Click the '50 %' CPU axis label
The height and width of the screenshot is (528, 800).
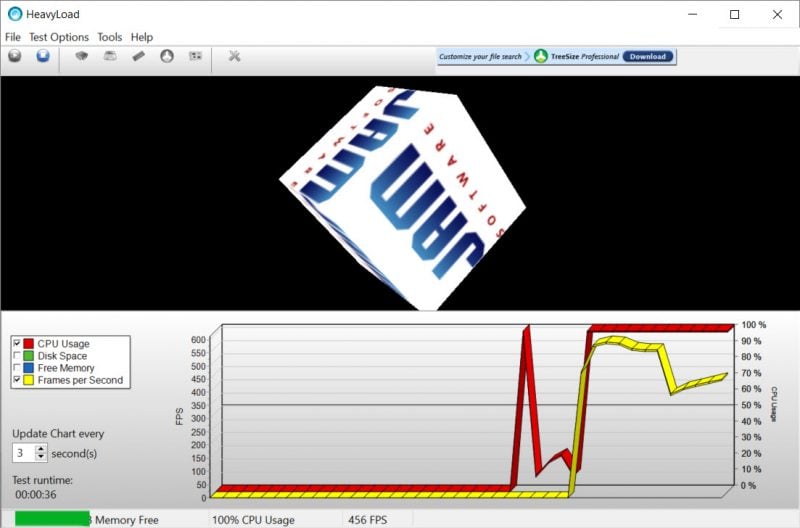(x=751, y=405)
